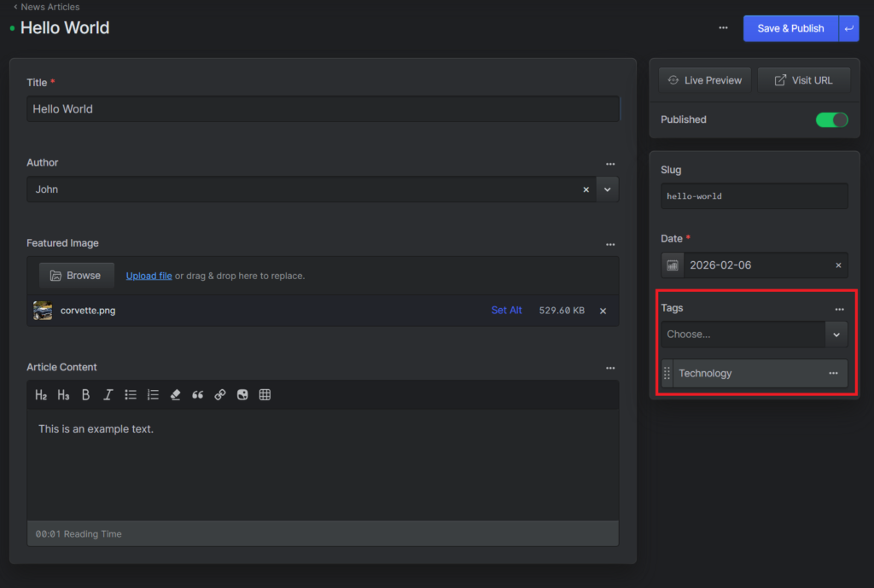Click the insert link icon
Screen dimensions: 874x588
click(220, 395)
